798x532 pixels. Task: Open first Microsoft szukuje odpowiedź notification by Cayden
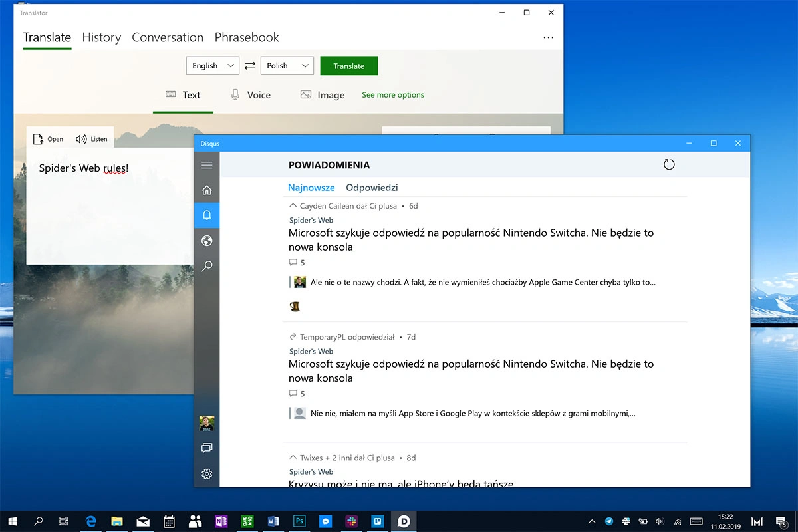pos(471,240)
